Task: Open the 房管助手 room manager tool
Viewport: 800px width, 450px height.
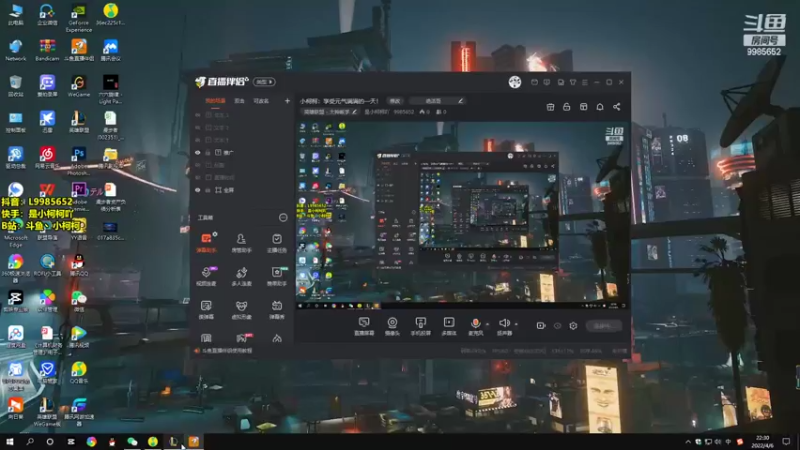Action: (x=241, y=243)
